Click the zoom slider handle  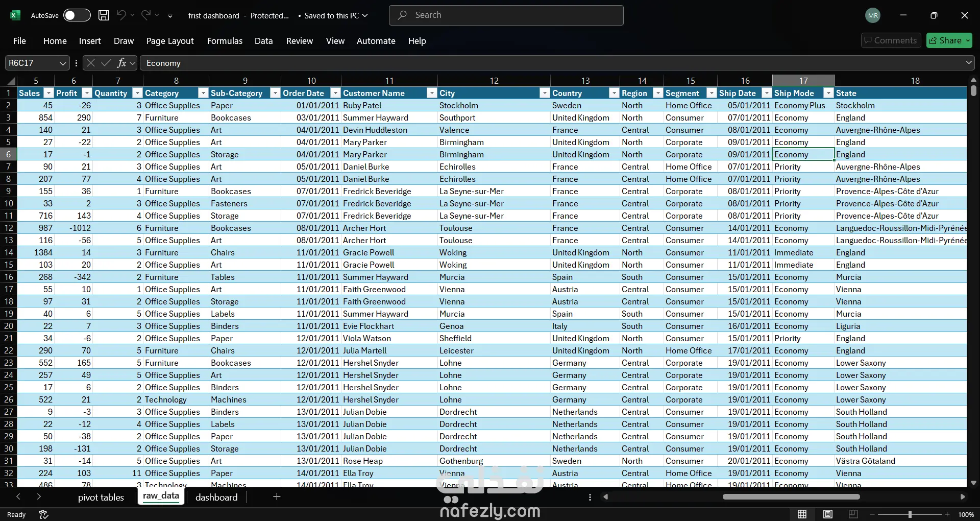(x=910, y=514)
